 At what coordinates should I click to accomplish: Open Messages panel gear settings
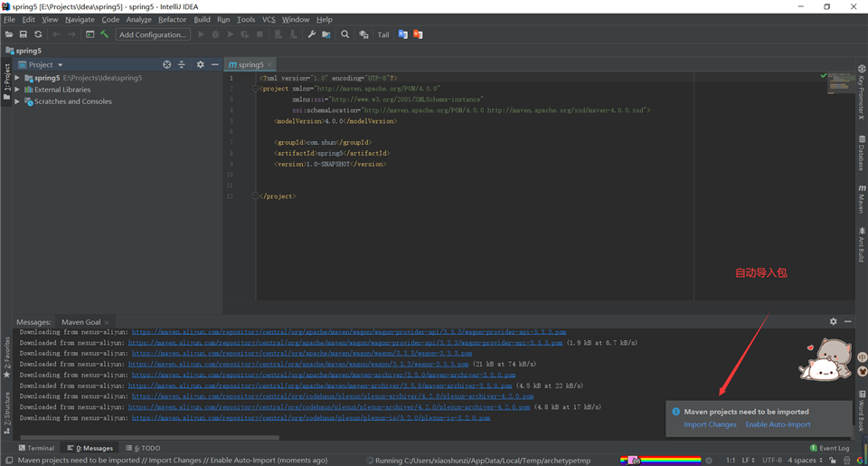click(833, 321)
